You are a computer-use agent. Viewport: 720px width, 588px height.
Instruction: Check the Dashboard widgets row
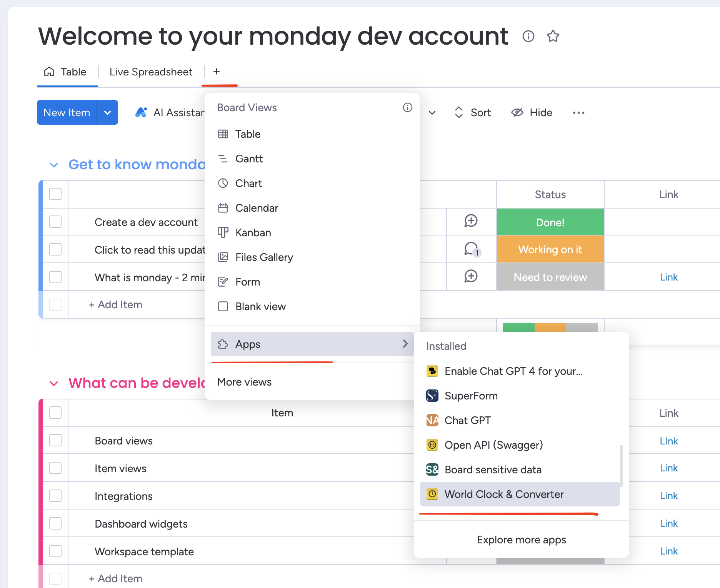[55, 523]
